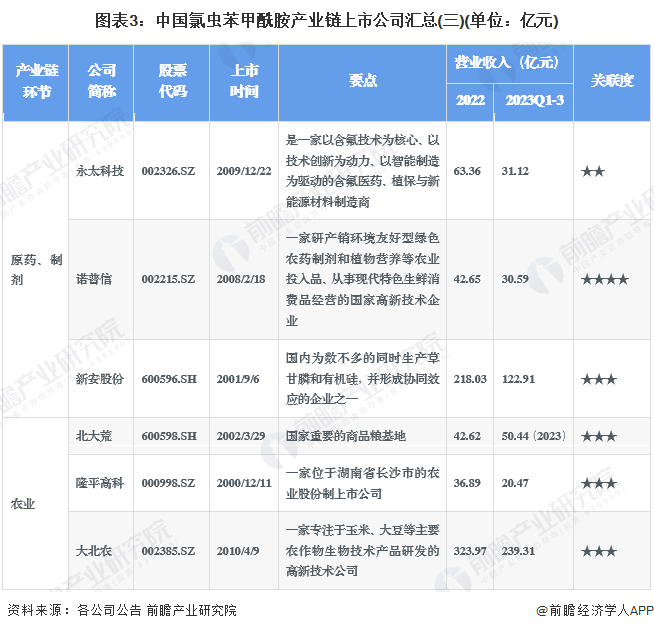The width and height of the screenshot is (654, 631).
Task: Select company name 永太科技
Action: 100,171
